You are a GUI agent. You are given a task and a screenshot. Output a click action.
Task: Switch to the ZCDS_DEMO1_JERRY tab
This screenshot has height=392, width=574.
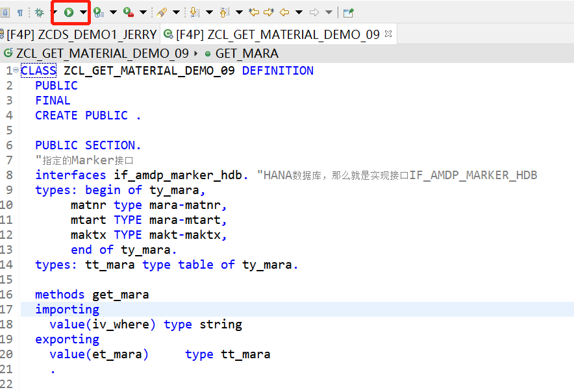78,33
